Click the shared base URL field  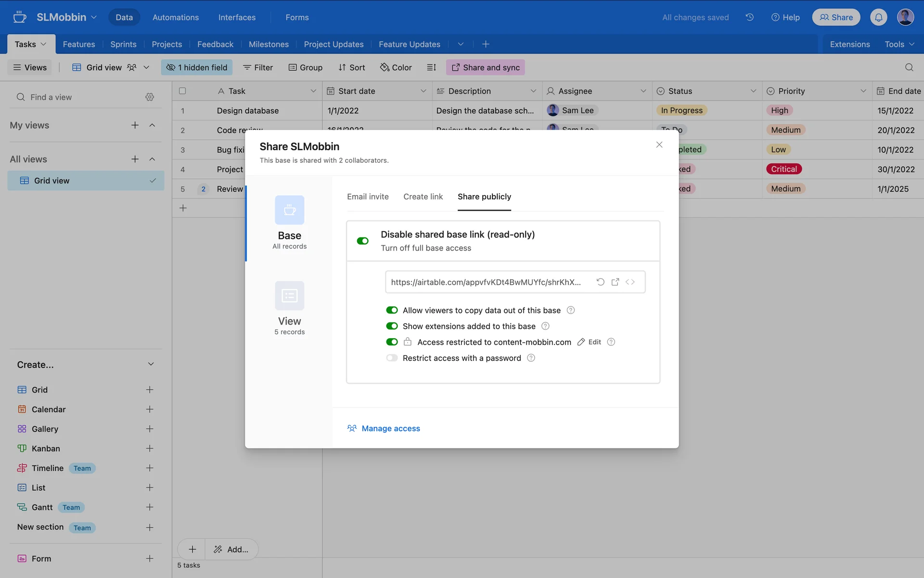click(486, 282)
